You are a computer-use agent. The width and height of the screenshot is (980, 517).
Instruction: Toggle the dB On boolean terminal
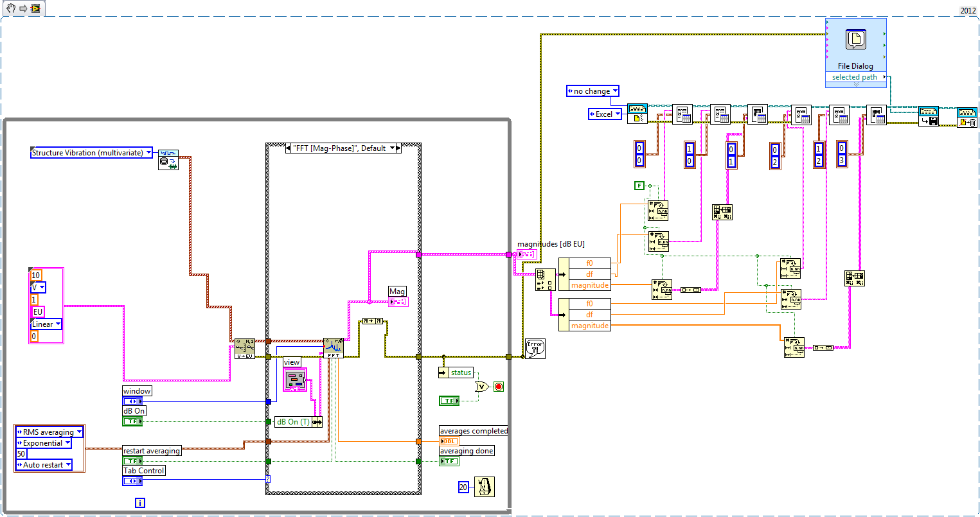(x=132, y=421)
